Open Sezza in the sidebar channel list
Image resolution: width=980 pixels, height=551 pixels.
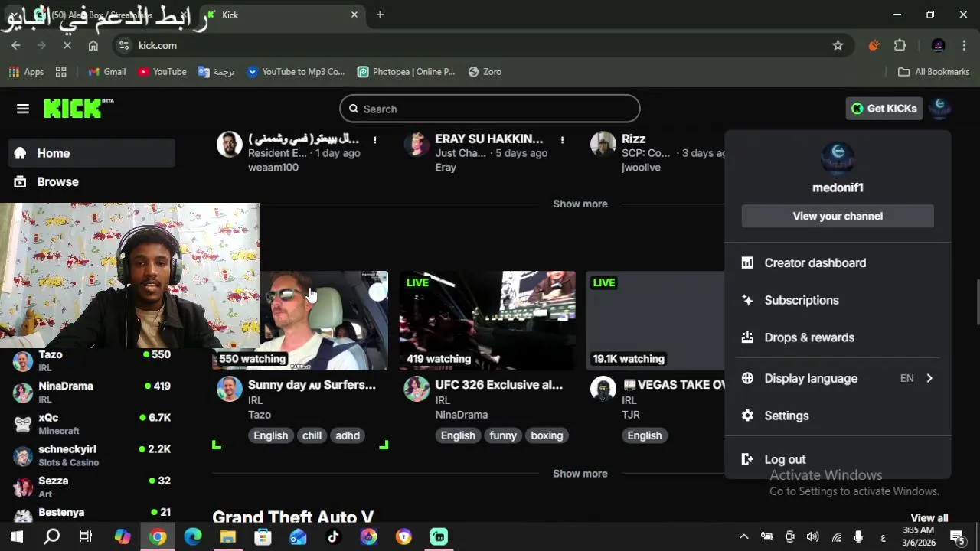click(92, 487)
